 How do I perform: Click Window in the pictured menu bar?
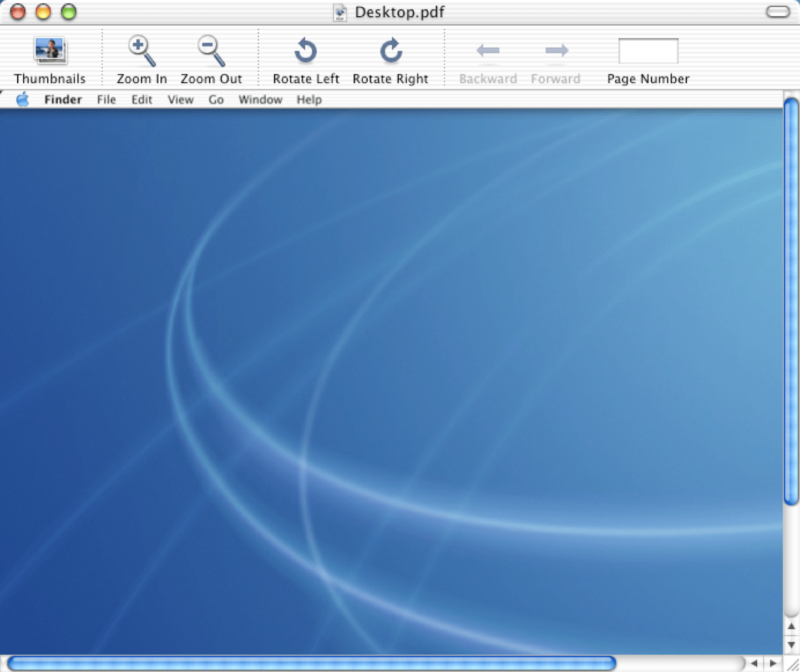pyautogui.click(x=260, y=100)
